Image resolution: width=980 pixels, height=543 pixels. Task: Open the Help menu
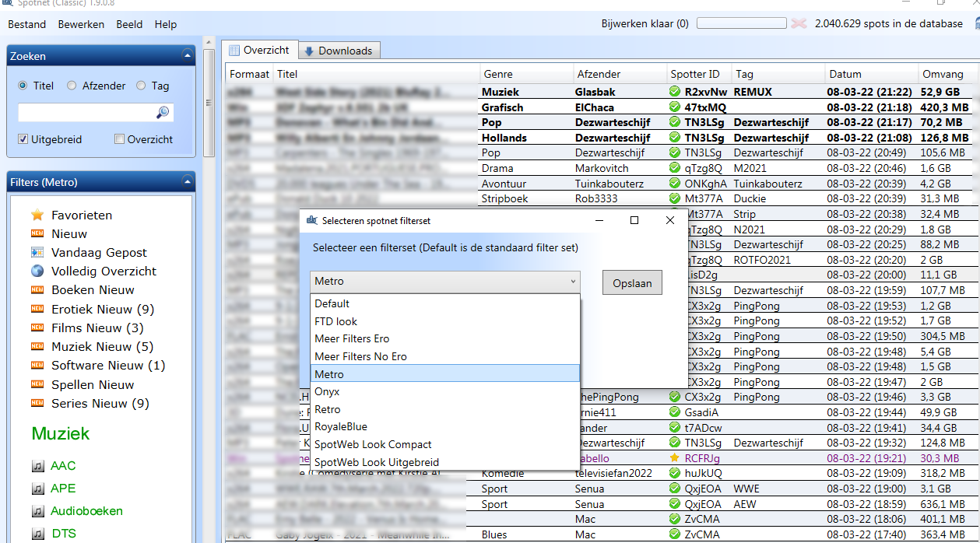click(166, 24)
